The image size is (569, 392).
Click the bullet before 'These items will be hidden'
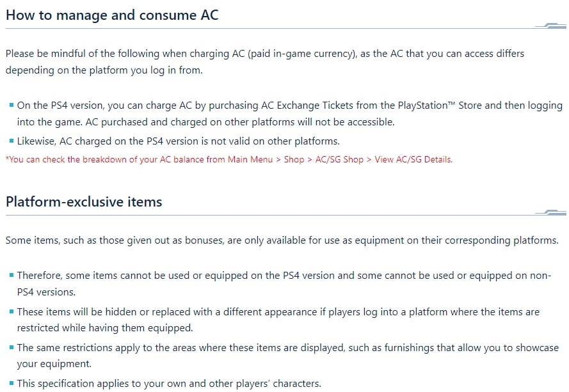click(x=12, y=311)
